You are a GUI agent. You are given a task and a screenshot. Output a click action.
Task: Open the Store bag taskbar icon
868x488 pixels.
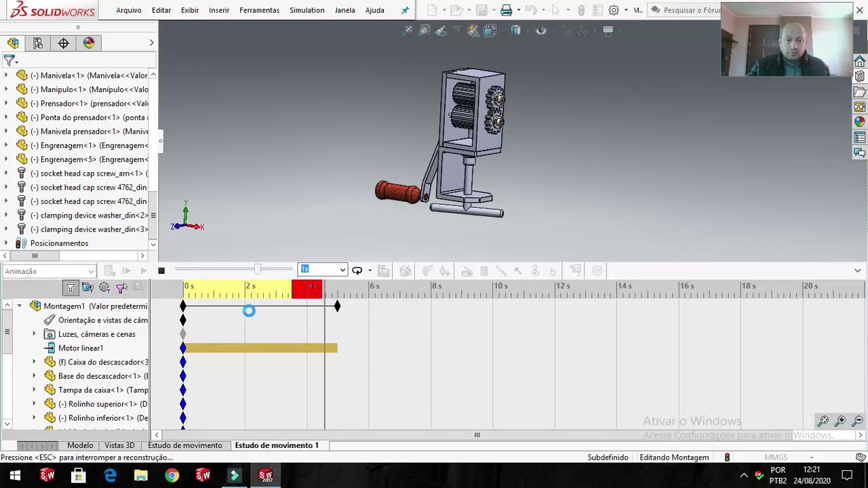pyautogui.click(x=79, y=476)
